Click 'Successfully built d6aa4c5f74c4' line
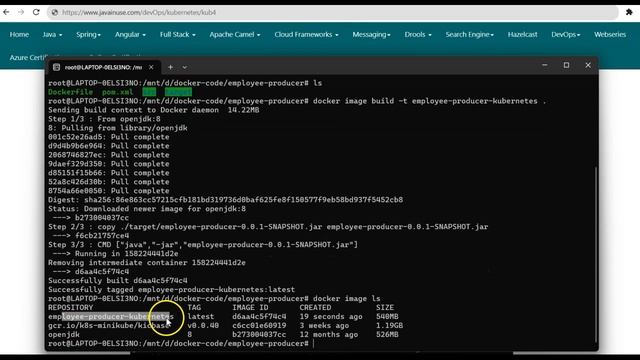The width and height of the screenshot is (640, 360). (118, 281)
